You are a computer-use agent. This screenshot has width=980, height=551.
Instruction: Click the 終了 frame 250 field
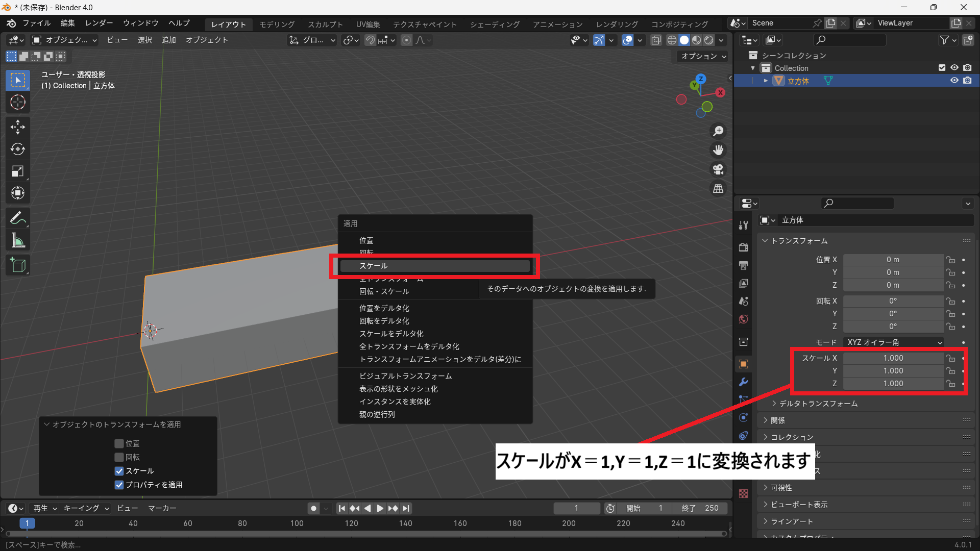tap(700, 508)
